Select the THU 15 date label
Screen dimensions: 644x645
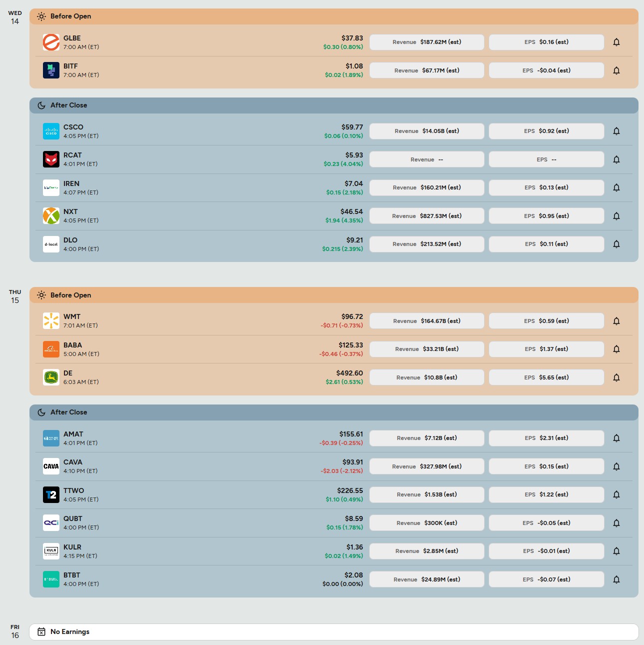click(x=15, y=296)
